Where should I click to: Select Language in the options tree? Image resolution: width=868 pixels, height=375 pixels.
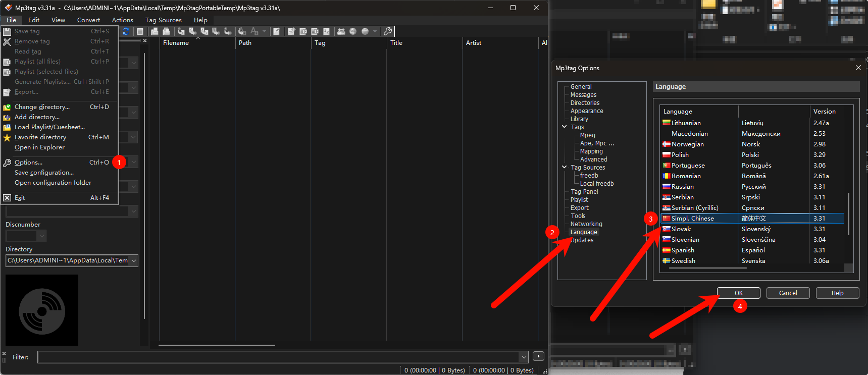pos(584,232)
